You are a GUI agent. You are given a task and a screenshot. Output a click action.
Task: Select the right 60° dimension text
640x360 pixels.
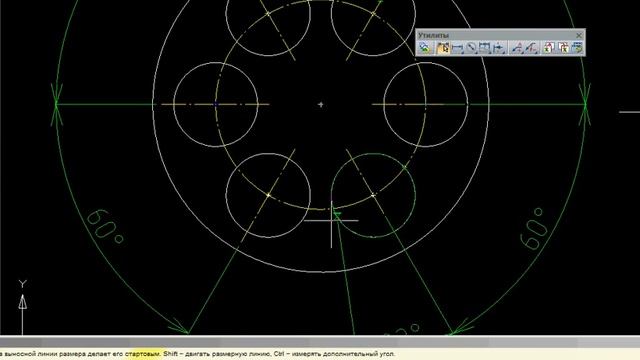point(533,229)
